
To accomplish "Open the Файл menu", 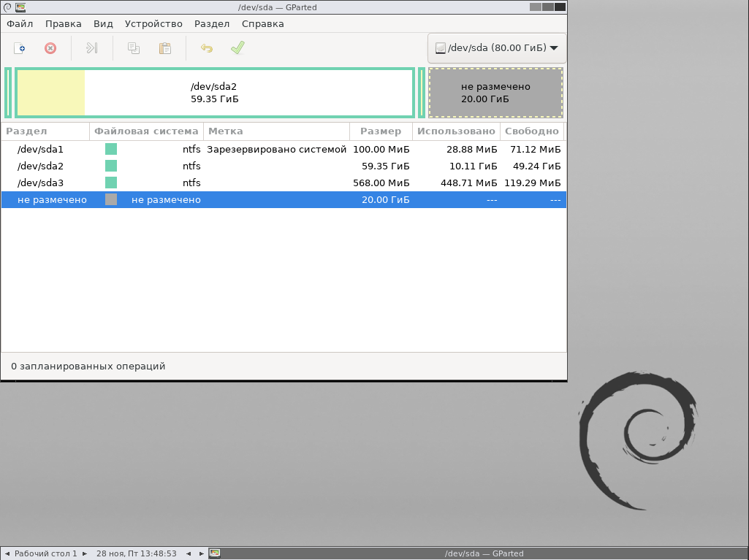I will point(20,23).
